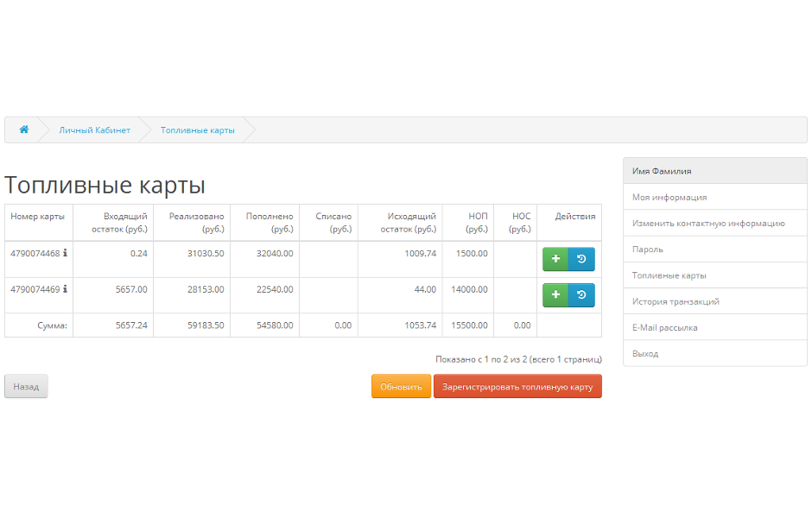Open История транзакций in sidebar
This screenshot has width=812, height=518.
point(715,301)
